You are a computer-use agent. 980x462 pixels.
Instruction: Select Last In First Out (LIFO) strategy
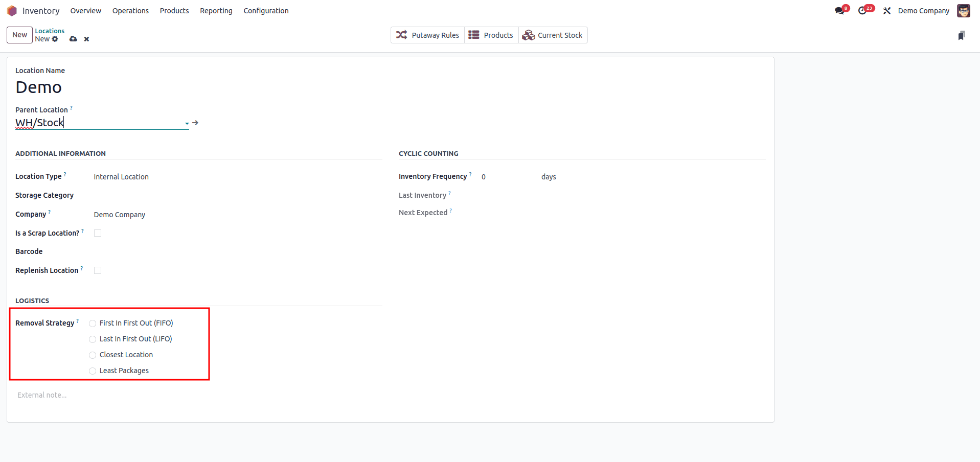93,339
